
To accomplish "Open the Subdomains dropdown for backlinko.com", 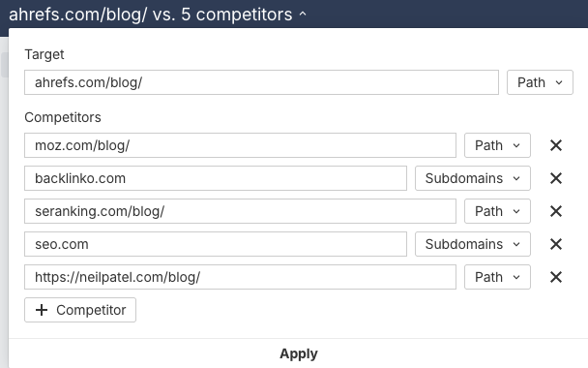I will click(473, 178).
